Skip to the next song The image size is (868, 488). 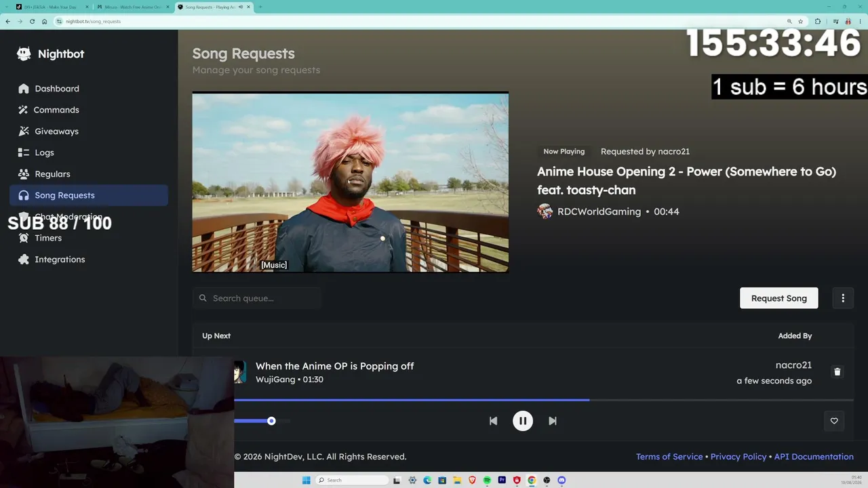553,421
